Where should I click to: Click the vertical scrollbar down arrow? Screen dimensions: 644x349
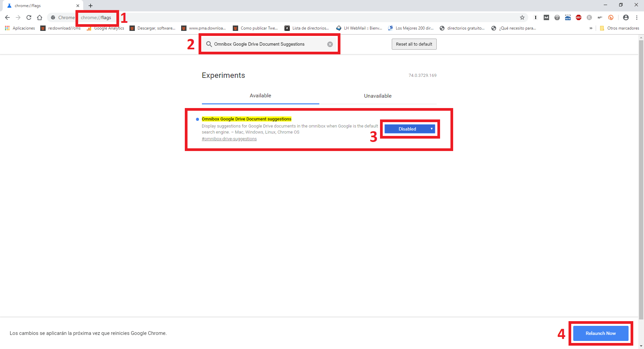[x=641, y=346]
